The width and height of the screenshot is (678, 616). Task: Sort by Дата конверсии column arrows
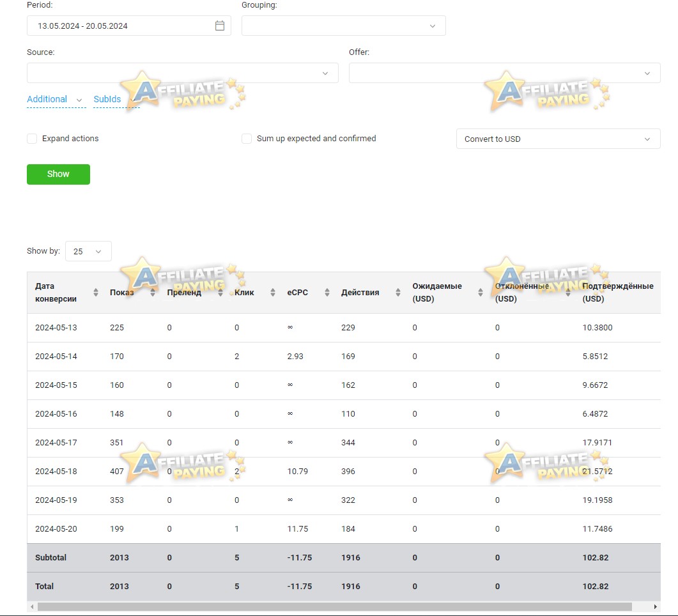(96, 293)
